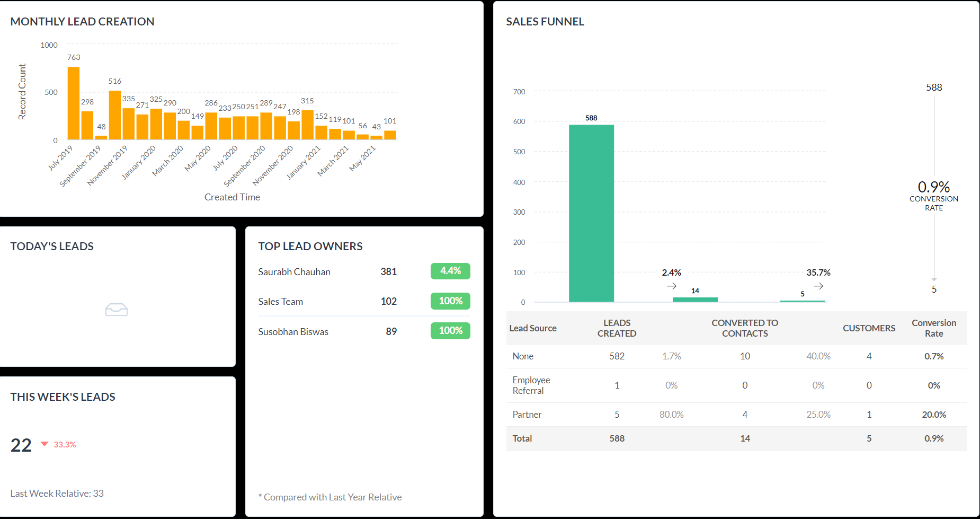Open Saurabh Chauhan lead owner entry

click(x=294, y=272)
